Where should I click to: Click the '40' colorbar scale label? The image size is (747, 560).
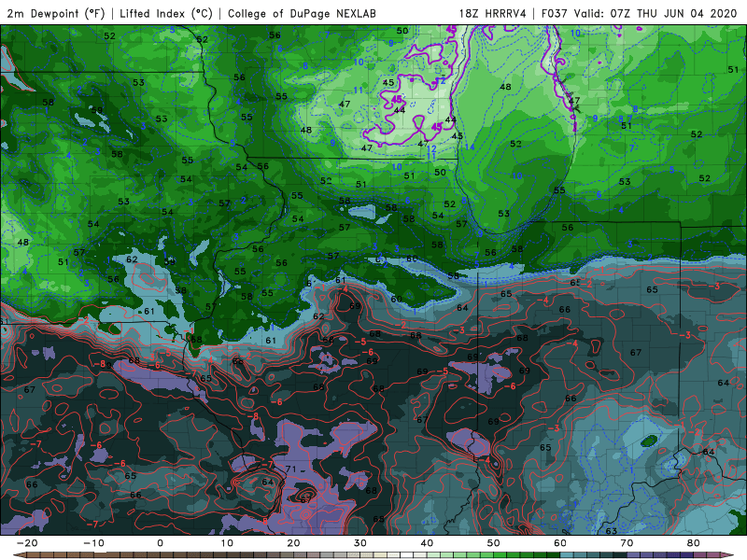[x=427, y=543]
